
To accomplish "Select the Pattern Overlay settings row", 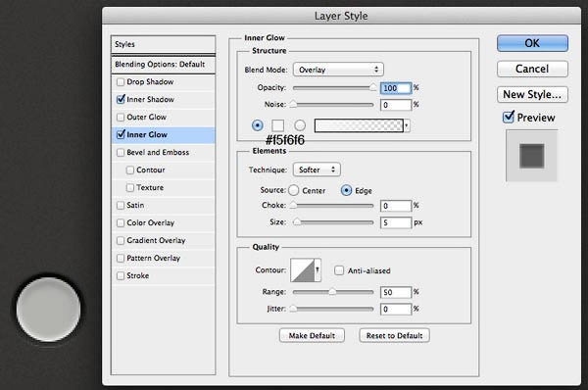I will pos(163,258).
